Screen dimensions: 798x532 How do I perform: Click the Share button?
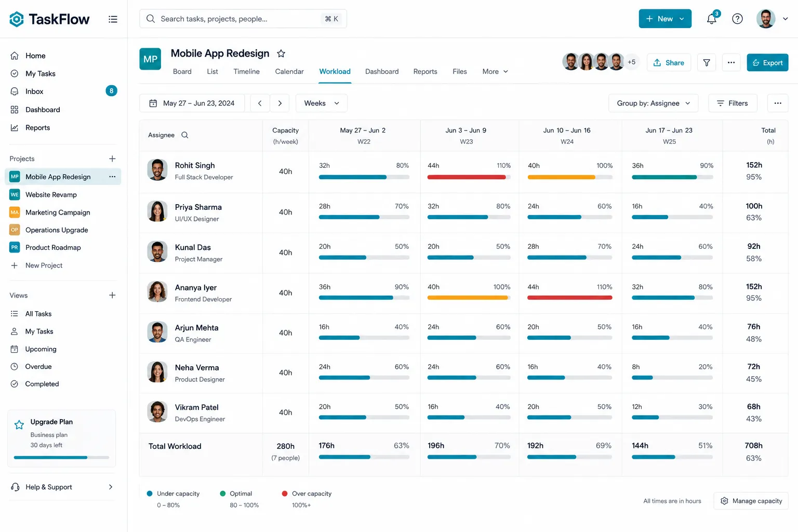tap(669, 62)
